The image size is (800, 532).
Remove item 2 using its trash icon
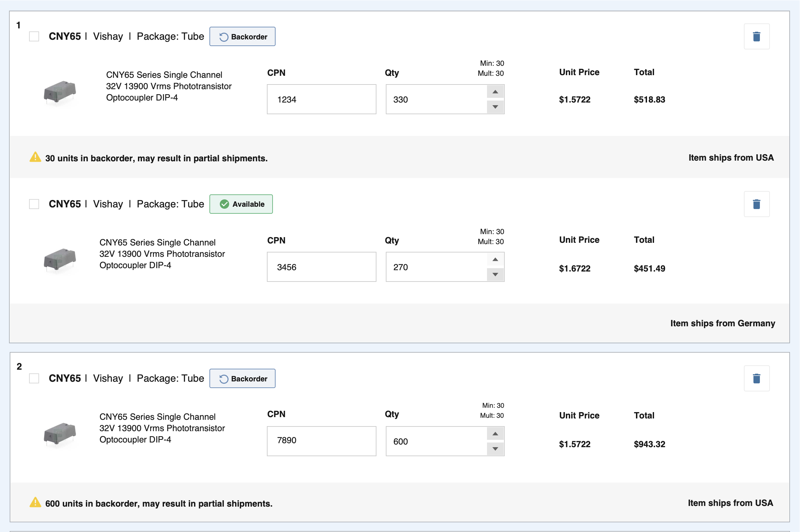[x=756, y=378]
